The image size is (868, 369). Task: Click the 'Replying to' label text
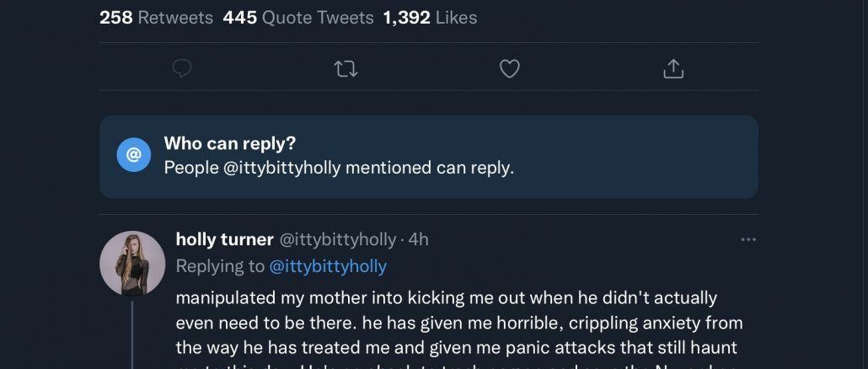coord(220,267)
